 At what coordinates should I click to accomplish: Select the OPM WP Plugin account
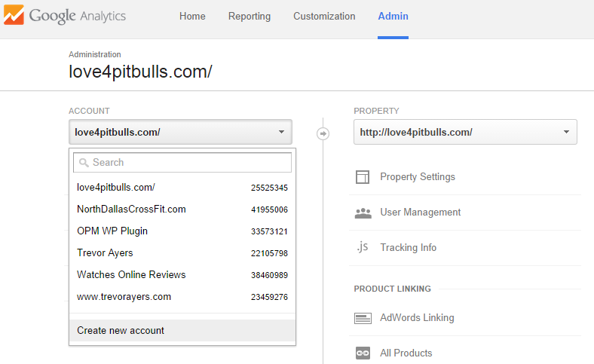(x=182, y=231)
